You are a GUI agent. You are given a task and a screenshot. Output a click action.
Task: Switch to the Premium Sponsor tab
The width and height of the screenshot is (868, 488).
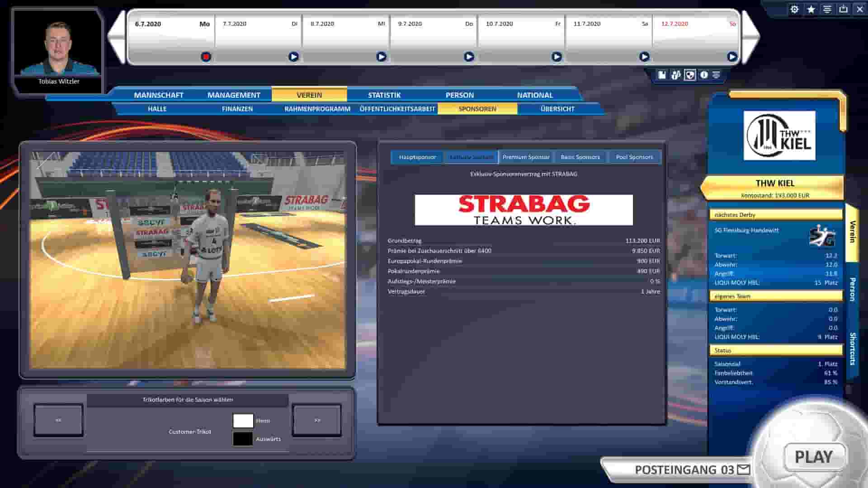pyautogui.click(x=526, y=157)
